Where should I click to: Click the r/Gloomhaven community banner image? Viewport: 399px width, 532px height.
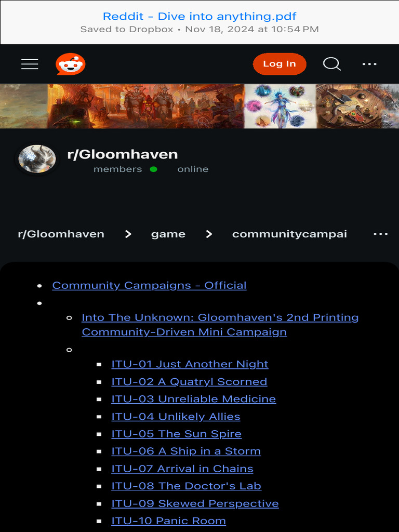tap(199, 106)
